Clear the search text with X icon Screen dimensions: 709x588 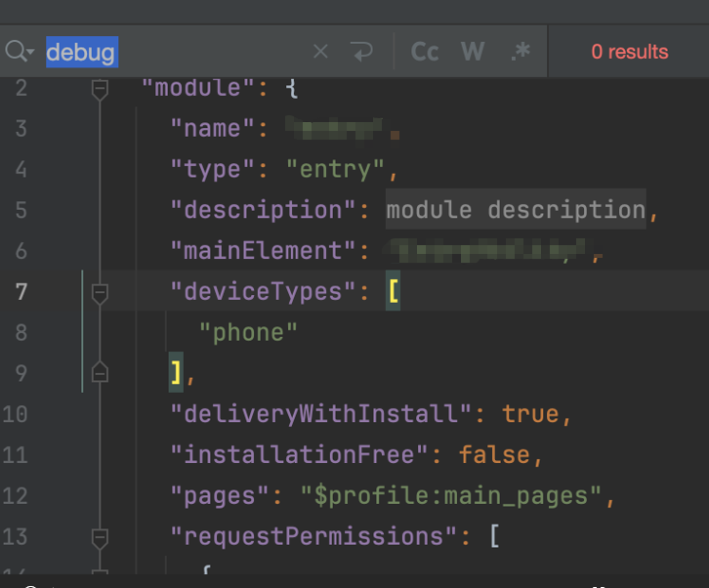[320, 52]
